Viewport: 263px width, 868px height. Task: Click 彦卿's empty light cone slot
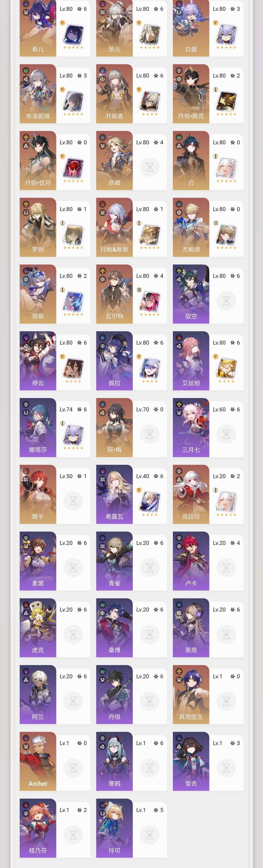(150, 167)
